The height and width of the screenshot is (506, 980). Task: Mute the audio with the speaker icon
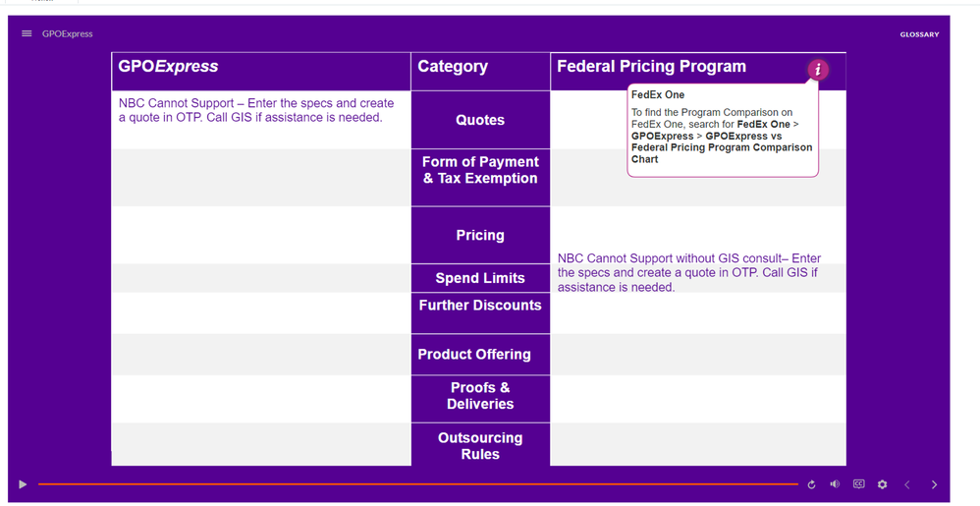tap(835, 484)
